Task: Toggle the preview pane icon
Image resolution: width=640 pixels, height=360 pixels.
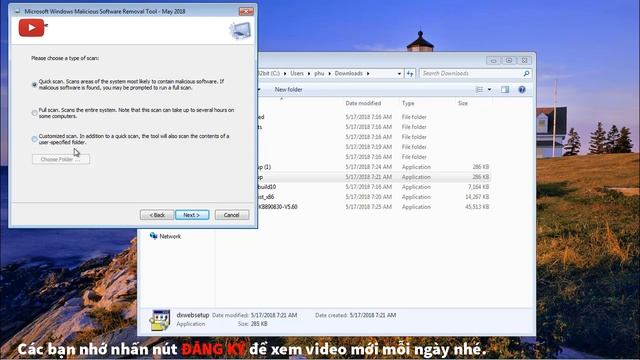Action: coord(505,89)
